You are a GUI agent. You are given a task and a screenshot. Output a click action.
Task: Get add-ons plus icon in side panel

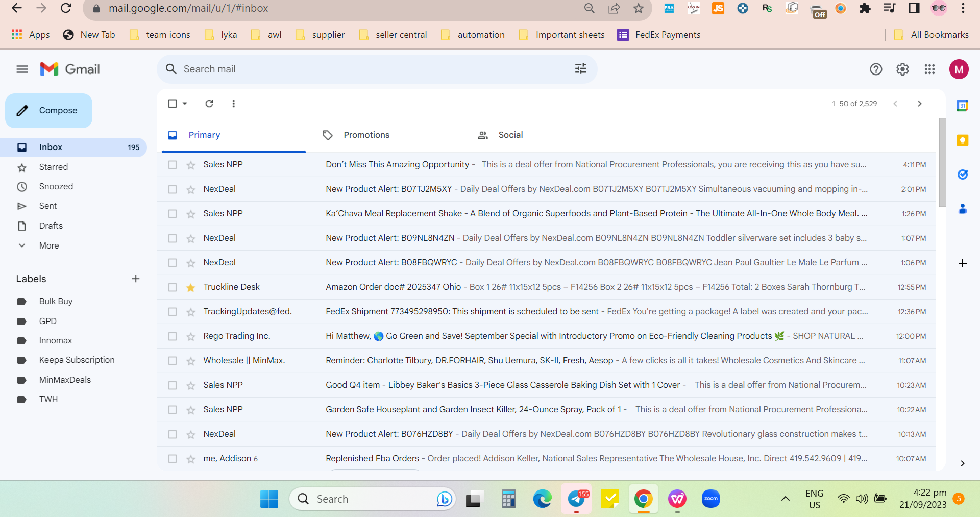pyautogui.click(x=963, y=263)
